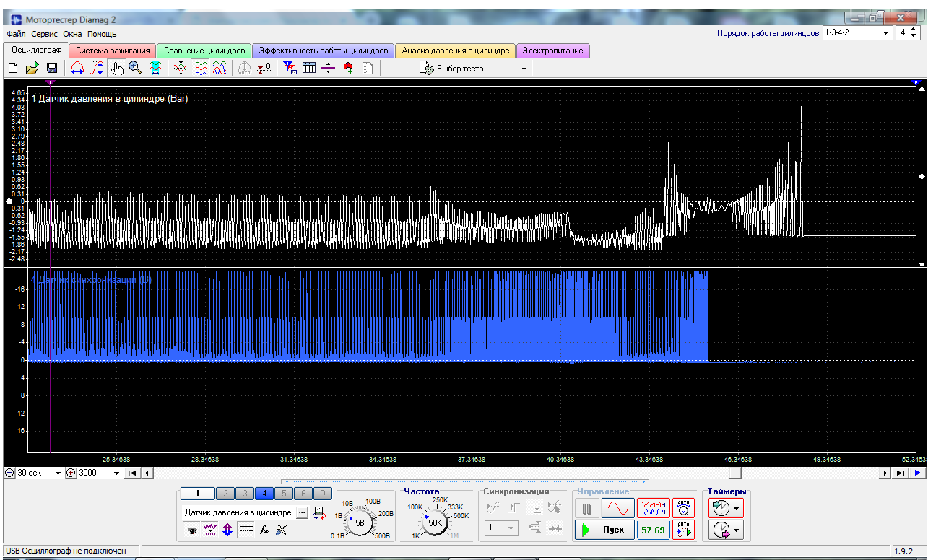Click the zero level offset toolbar icon
This screenshot has height=560, width=936.
pyautogui.click(x=264, y=68)
